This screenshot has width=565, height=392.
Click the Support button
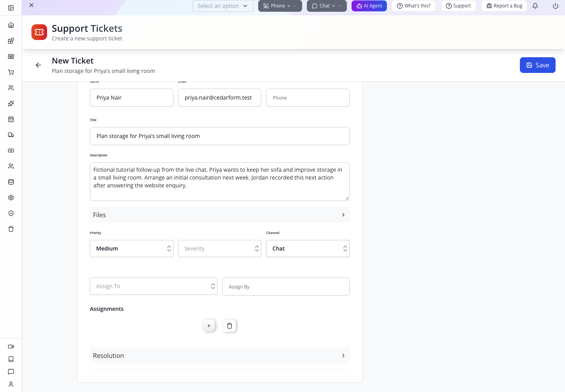coord(458,6)
